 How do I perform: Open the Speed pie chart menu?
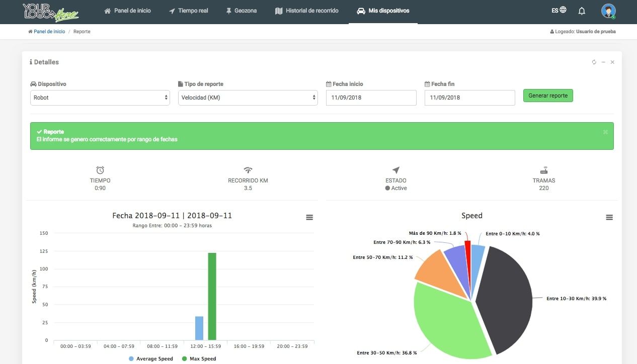[609, 217]
